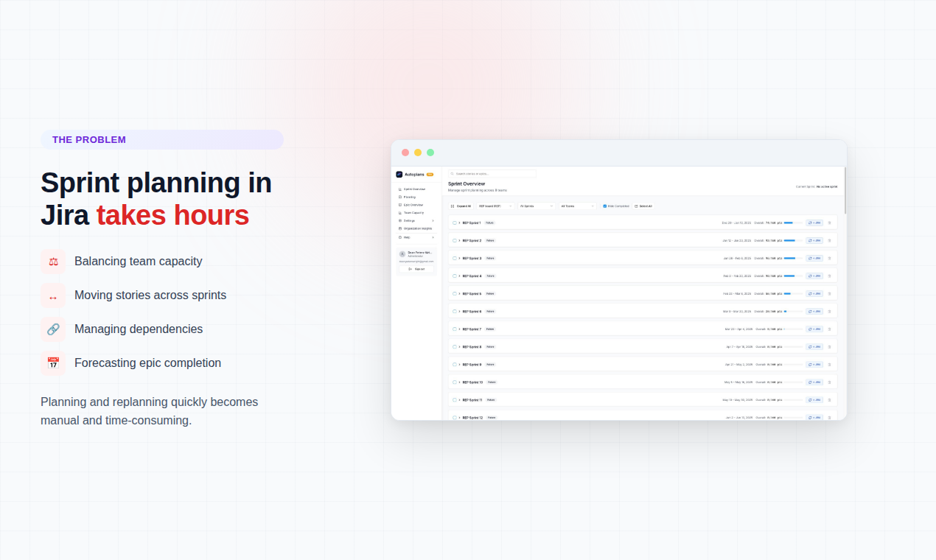Click the Sign out button
This screenshot has height=560, width=936.
(416, 269)
